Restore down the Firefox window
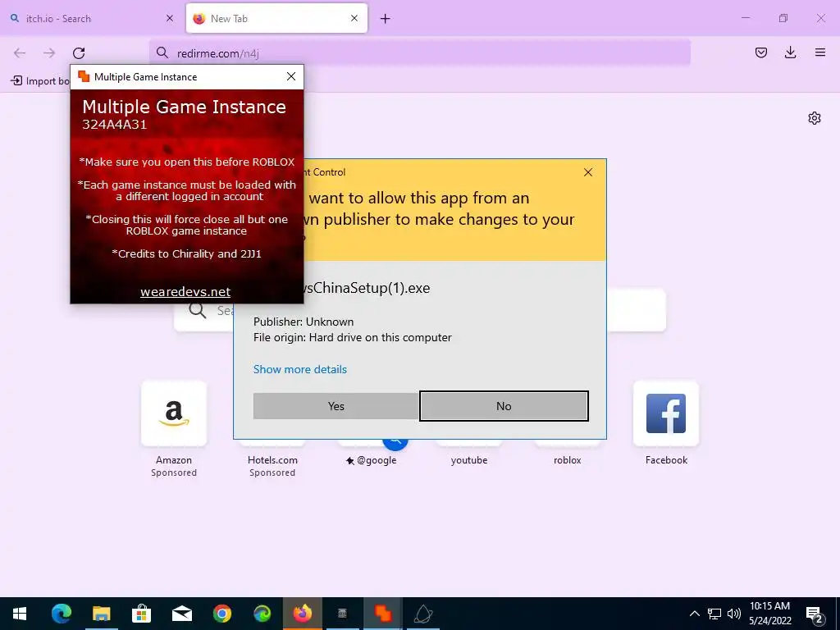 pos(783,18)
